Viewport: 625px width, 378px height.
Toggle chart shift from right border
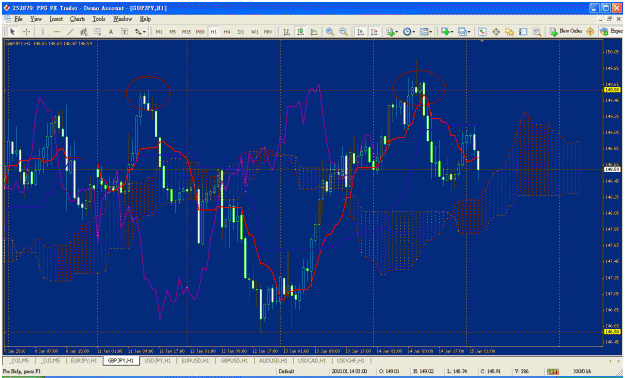coord(374,32)
